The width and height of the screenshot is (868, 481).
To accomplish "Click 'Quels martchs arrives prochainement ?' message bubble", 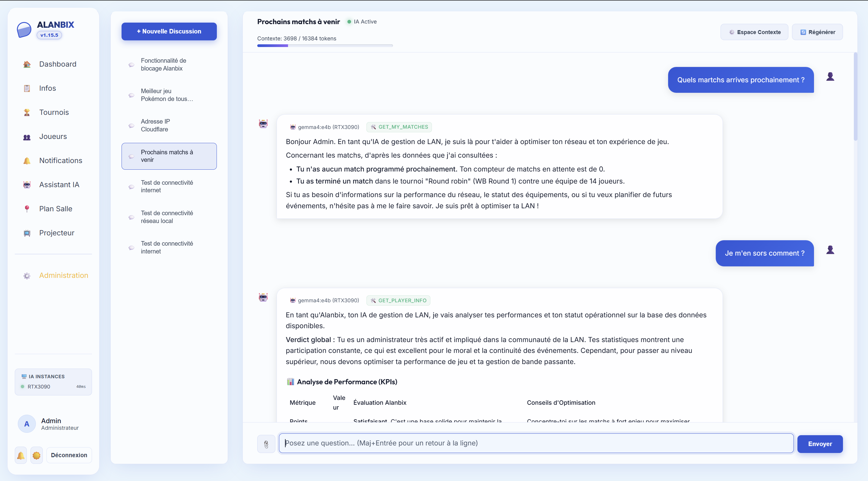I will (x=741, y=80).
